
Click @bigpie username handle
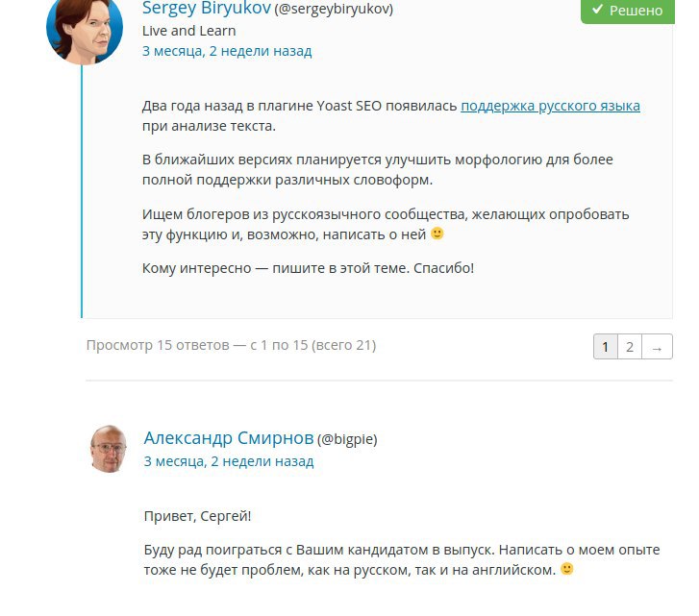347,439
